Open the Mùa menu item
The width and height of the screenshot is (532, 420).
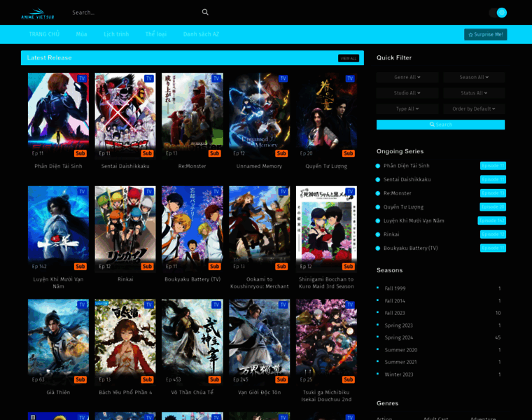pos(81,34)
